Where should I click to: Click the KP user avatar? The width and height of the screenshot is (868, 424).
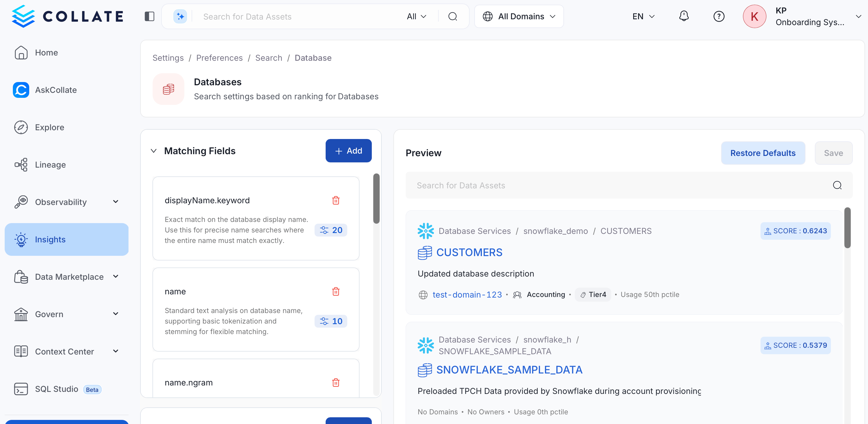point(754,16)
